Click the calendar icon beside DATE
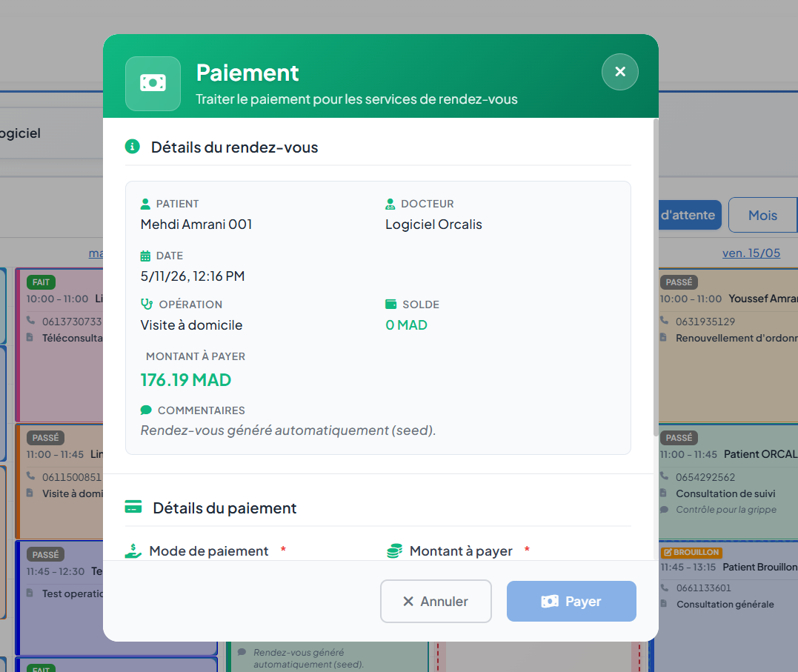This screenshot has height=672, width=798. click(145, 256)
